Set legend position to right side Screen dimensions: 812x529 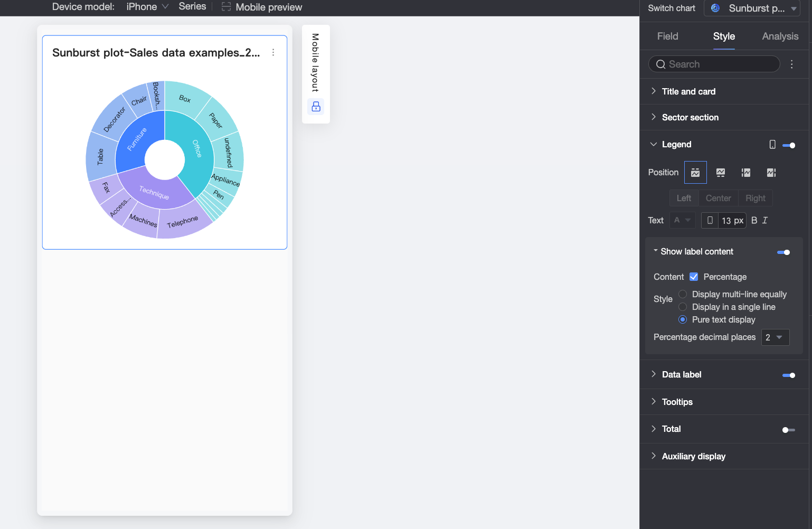point(771,173)
